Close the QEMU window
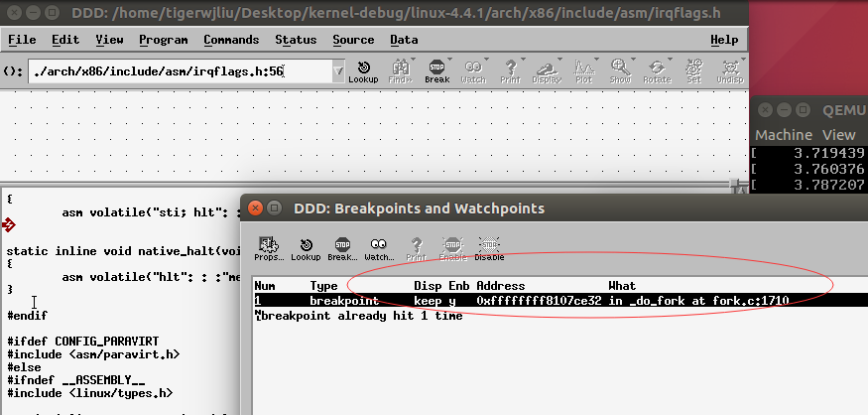The image size is (868, 415). [x=765, y=110]
